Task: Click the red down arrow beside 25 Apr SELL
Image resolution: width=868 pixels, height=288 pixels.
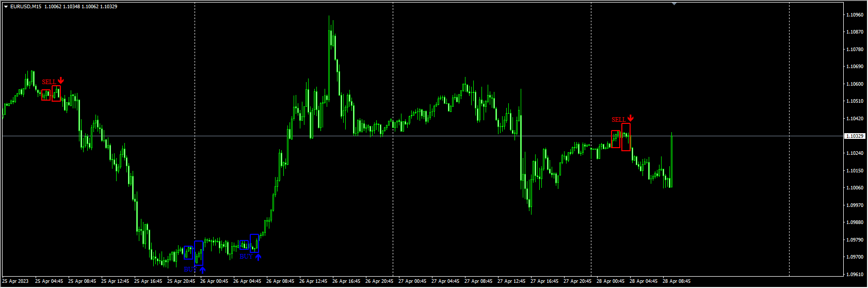Action: click(x=61, y=80)
